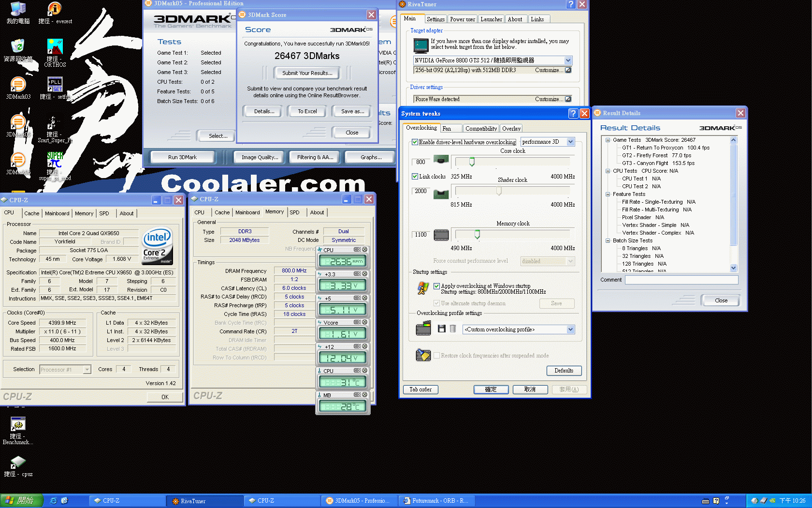This screenshot has width=812, height=508.
Task: Click the Intel Core 2 Extreme logo
Action: 157,246
